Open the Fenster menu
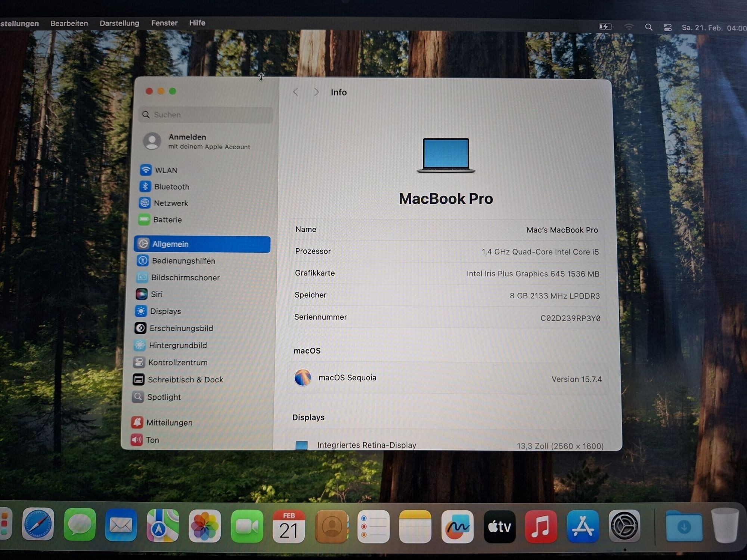The height and width of the screenshot is (560, 747). (164, 23)
